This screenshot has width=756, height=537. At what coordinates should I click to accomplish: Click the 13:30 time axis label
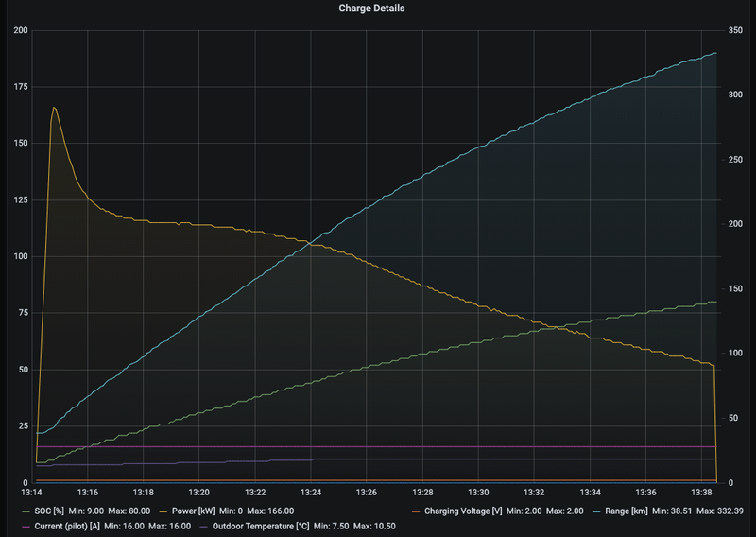pyautogui.click(x=478, y=493)
